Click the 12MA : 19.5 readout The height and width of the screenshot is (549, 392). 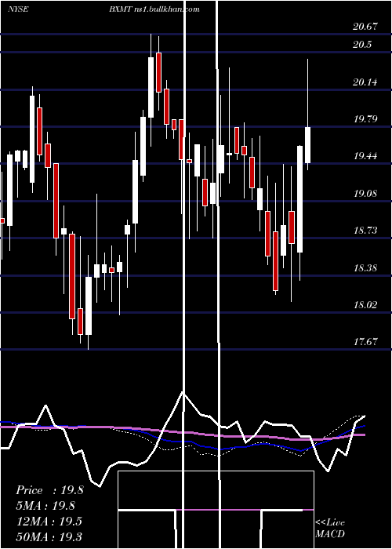click(49, 522)
